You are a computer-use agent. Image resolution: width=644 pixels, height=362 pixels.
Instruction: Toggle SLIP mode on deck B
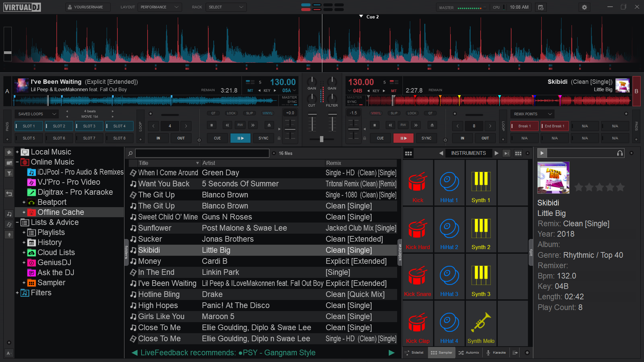pyautogui.click(x=394, y=113)
